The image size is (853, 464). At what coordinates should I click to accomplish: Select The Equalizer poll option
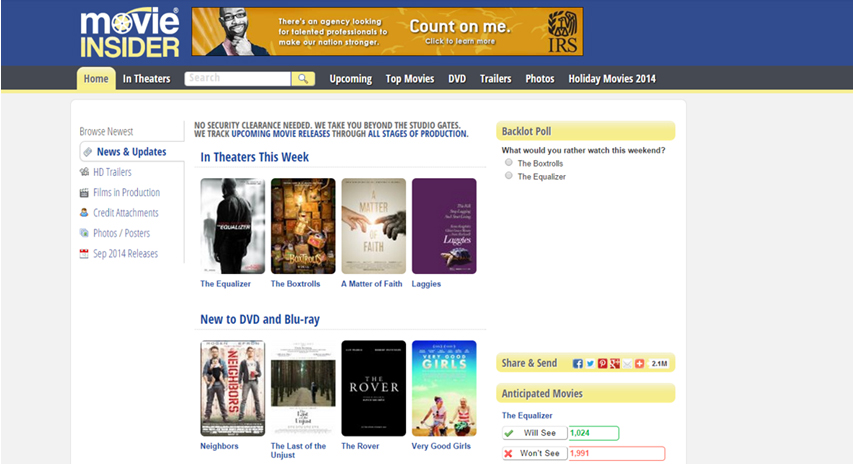click(x=509, y=175)
